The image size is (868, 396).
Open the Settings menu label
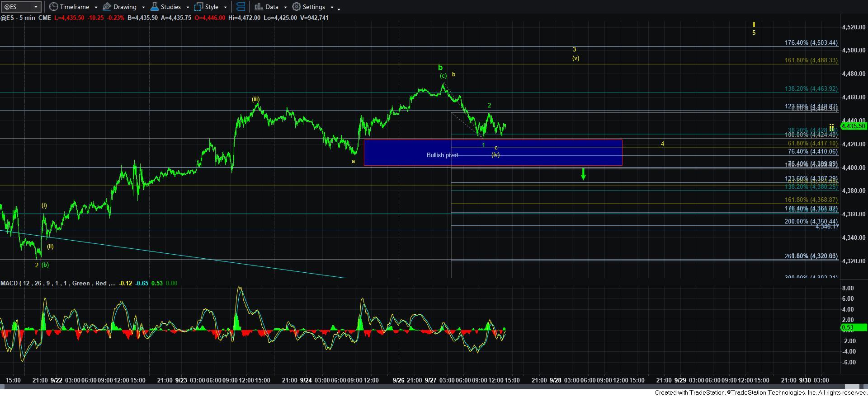314,7
